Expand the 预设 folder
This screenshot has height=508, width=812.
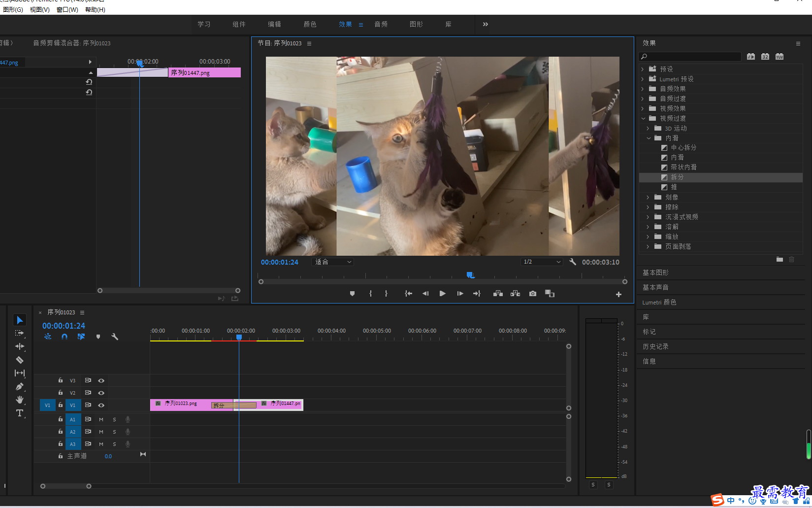click(643, 69)
